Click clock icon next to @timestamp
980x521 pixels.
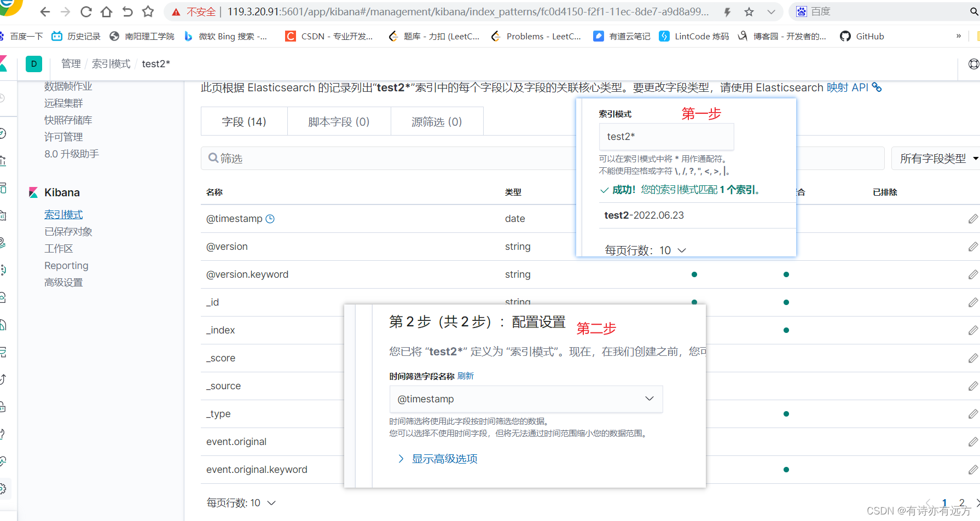pyautogui.click(x=270, y=219)
